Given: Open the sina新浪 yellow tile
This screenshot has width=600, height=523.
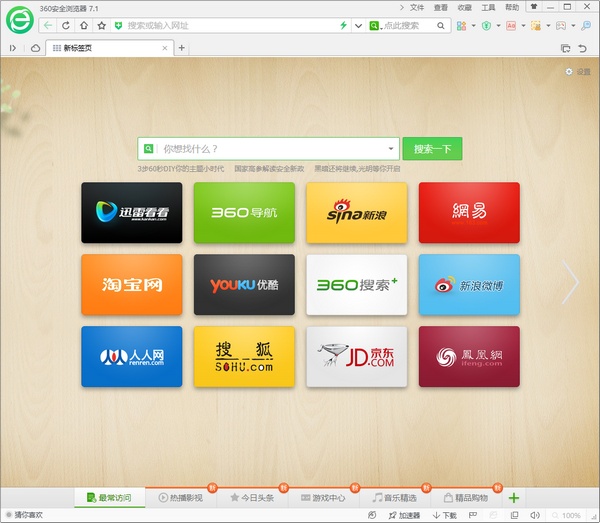Looking at the screenshot, I should coord(357,213).
